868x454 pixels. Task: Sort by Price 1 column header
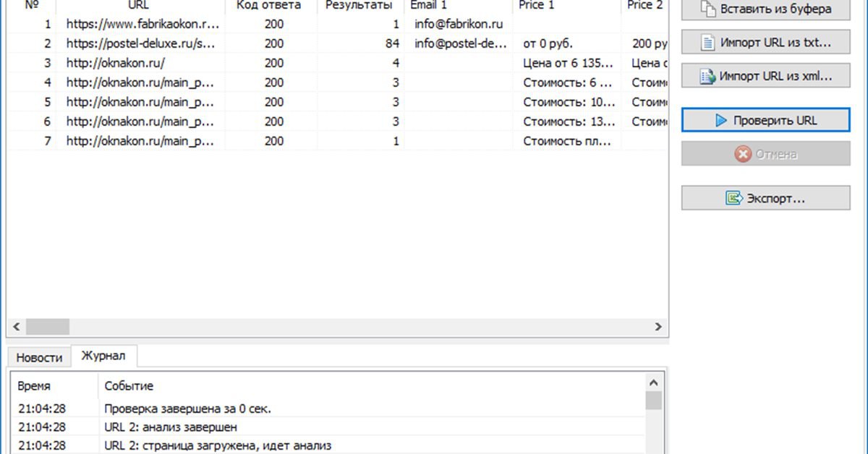point(566,6)
